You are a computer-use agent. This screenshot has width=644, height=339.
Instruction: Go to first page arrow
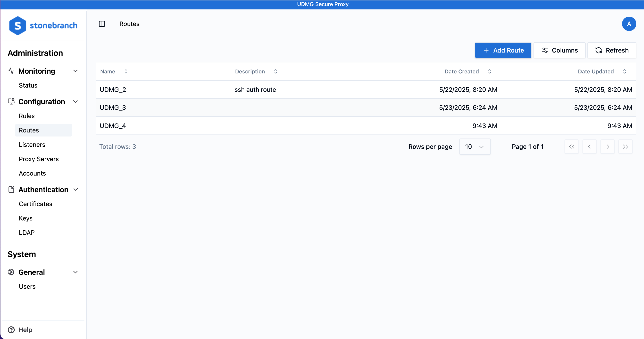[x=571, y=147]
